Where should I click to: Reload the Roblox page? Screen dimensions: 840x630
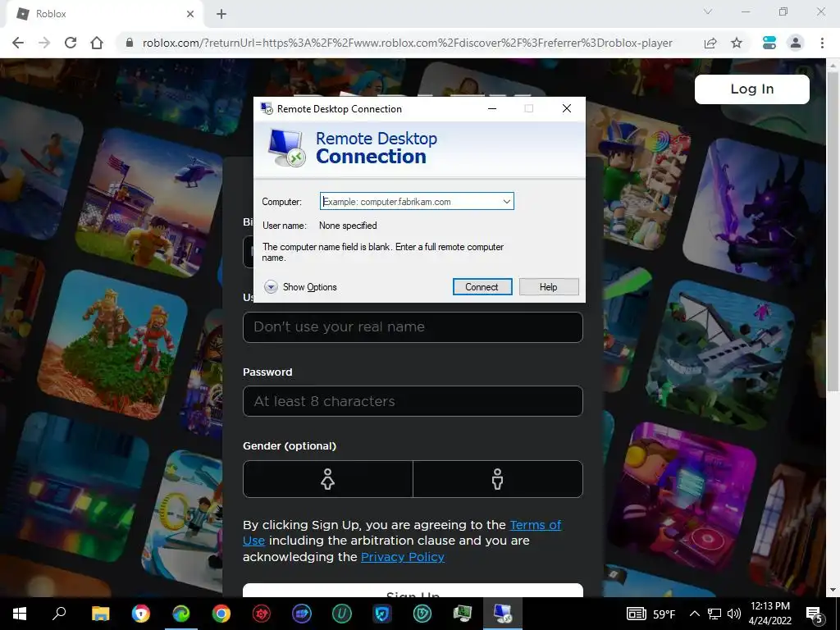(x=71, y=43)
